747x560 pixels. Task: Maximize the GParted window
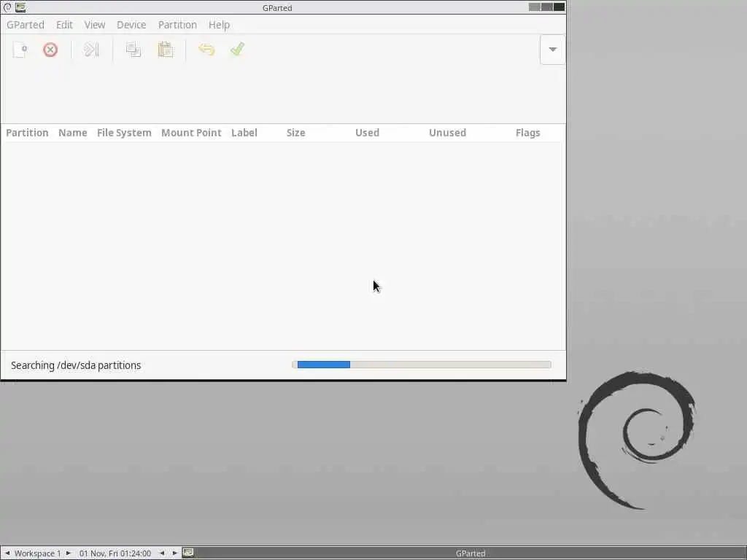(547, 7)
